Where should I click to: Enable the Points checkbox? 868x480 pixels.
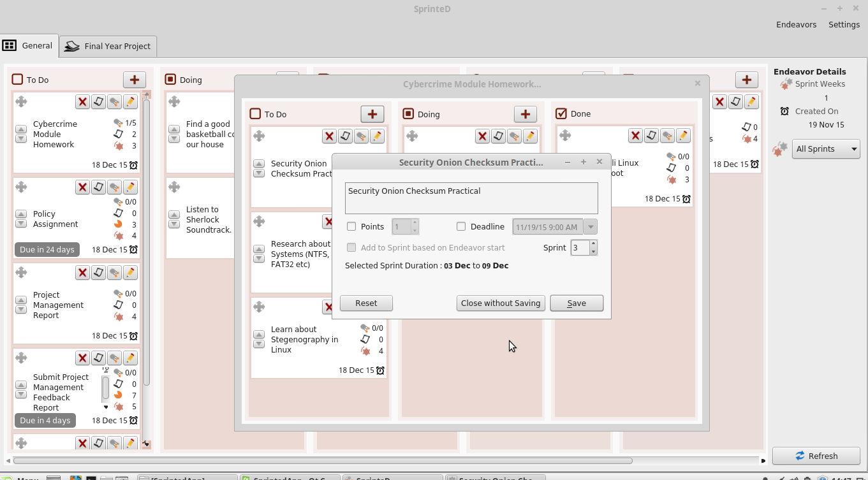pyautogui.click(x=351, y=226)
